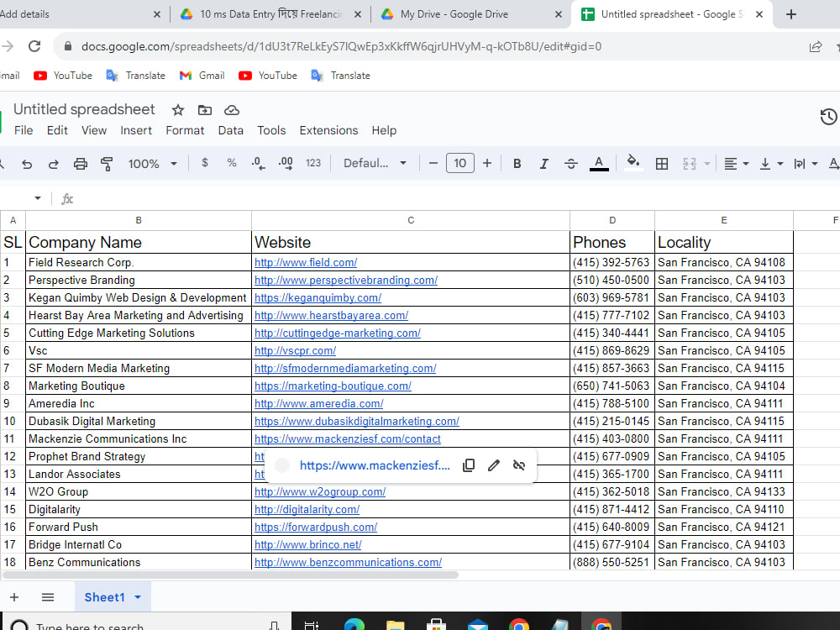
Task: Expand Sheet1 tab options arrow
Action: (138, 596)
